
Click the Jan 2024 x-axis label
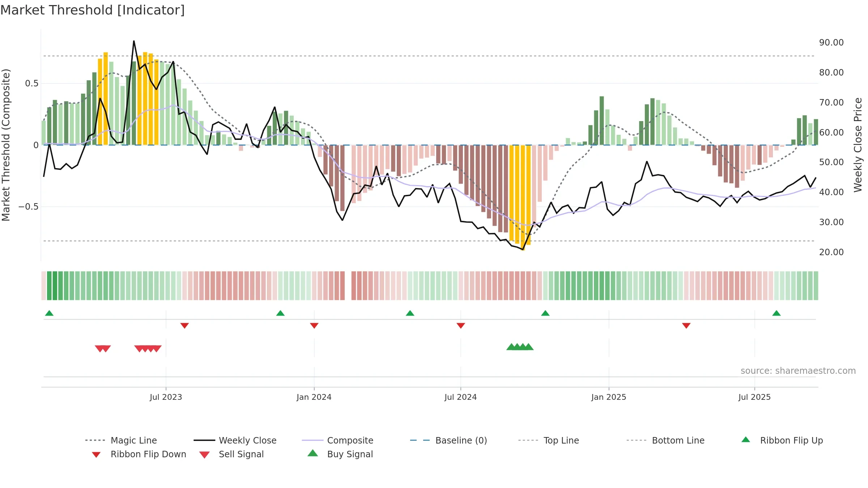(314, 397)
